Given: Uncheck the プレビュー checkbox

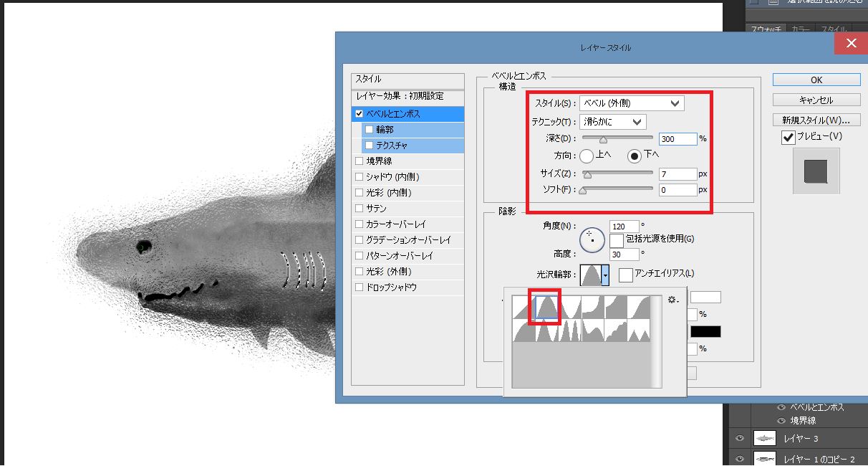Looking at the screenshot, I should click(x=789, y=138).
